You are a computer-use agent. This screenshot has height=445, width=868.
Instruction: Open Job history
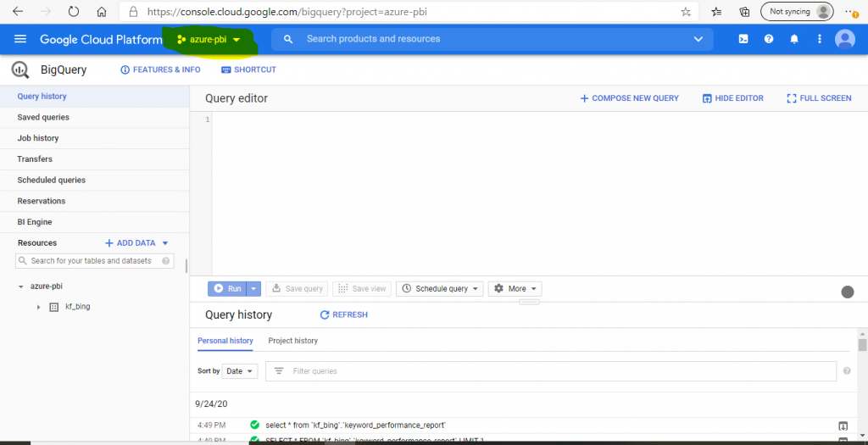[x=95, y=138]
